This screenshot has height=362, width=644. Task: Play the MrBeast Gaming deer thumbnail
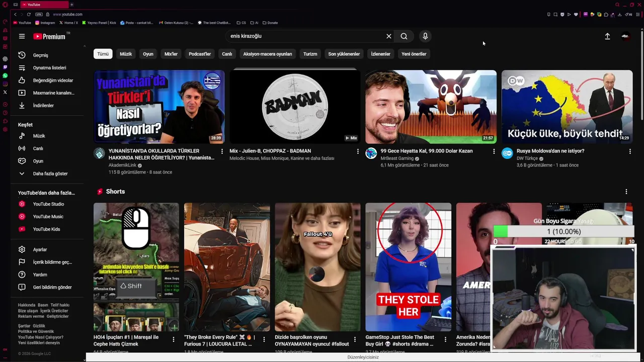(x=431, y=107)
